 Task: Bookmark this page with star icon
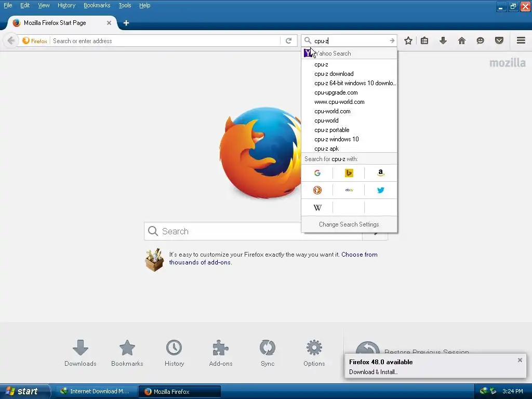click(x=408, y=41)
